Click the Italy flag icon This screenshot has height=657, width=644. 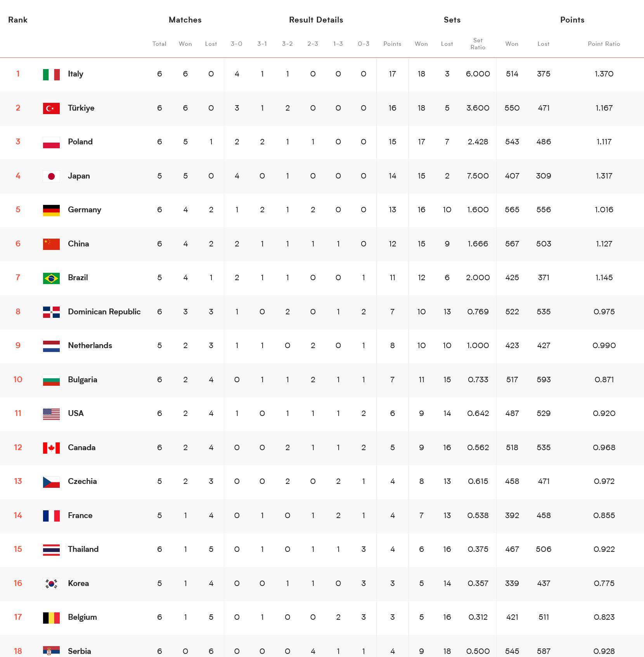tap(51, 74)
